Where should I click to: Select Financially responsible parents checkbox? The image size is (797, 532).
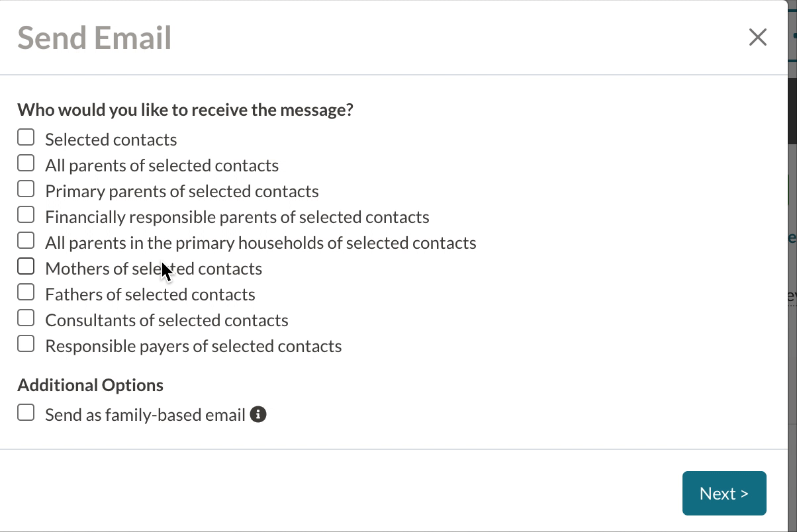coord(26,214)
